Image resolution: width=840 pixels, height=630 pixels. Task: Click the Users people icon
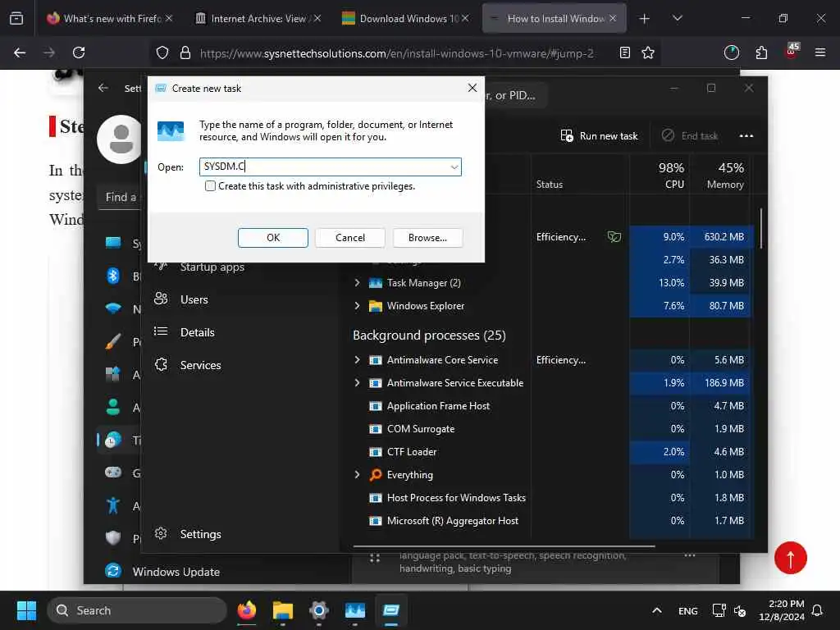(x=161, y=299)
